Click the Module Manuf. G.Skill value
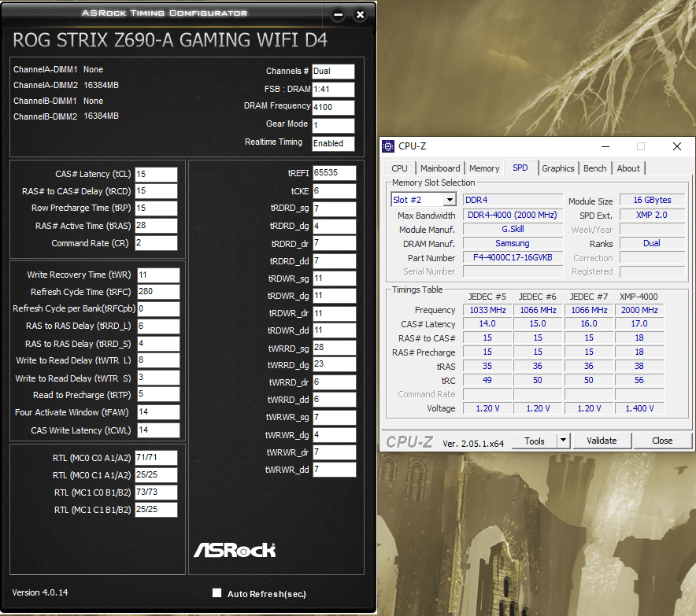Screen dimensions: 696x616 pyautogui.click(x=513, y=229)
